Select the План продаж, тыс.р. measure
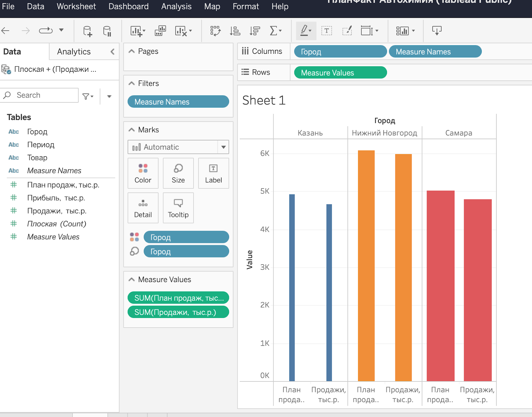 click(x=63, y=185)
